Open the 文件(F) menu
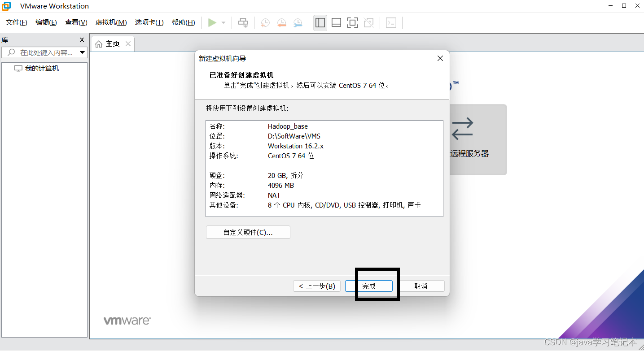The height and width of the screenshot is (351, 644). [16, 22]
